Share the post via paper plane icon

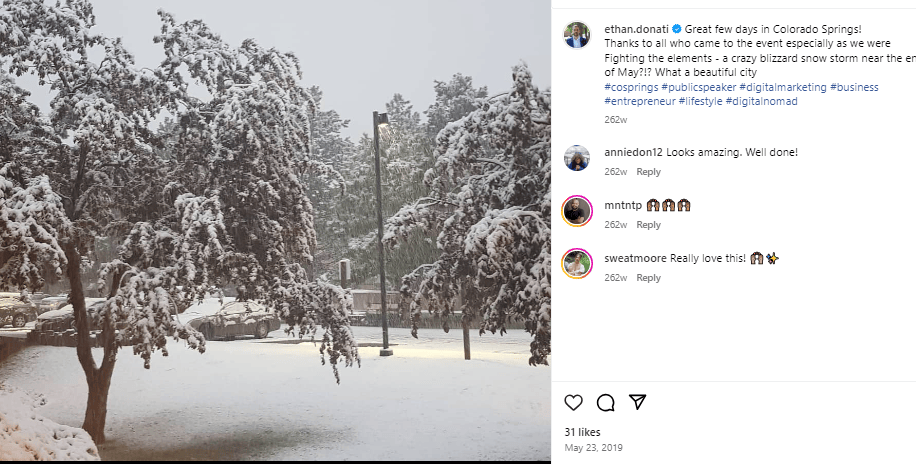[637, 402]
